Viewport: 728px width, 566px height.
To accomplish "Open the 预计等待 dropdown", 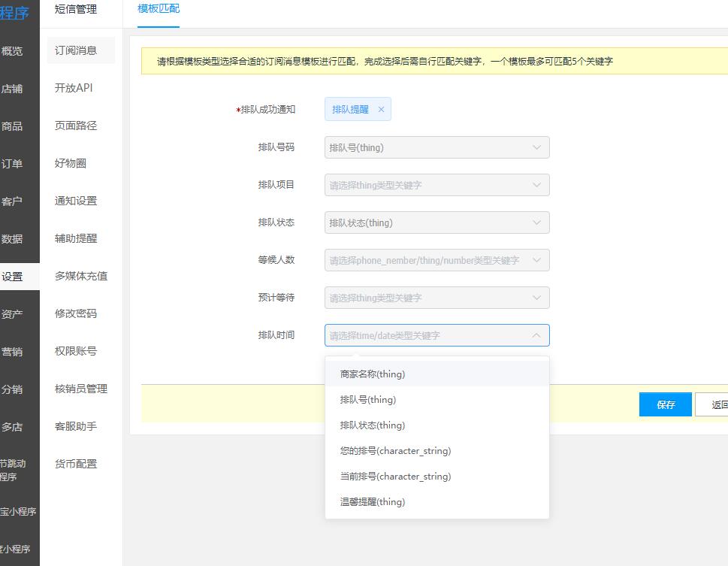I will [436, 298].
